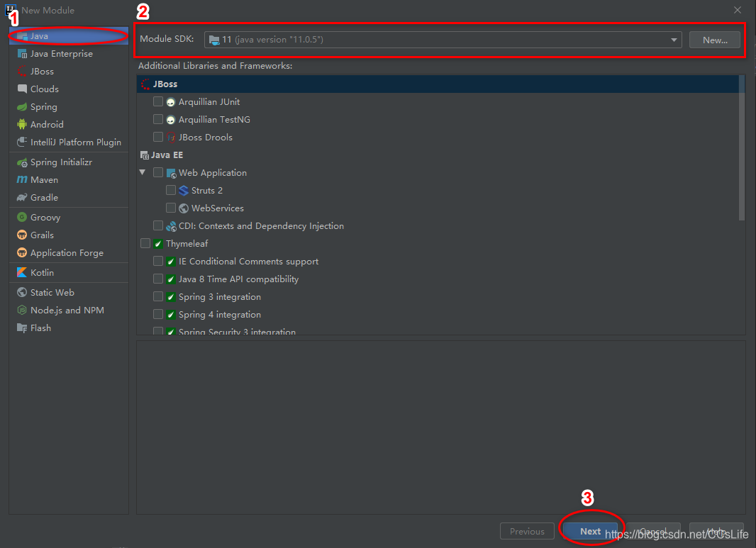The image size is (756, 548).
Task: Click the Cancel button
Action: pyautogui.click(x=653, y=531)
